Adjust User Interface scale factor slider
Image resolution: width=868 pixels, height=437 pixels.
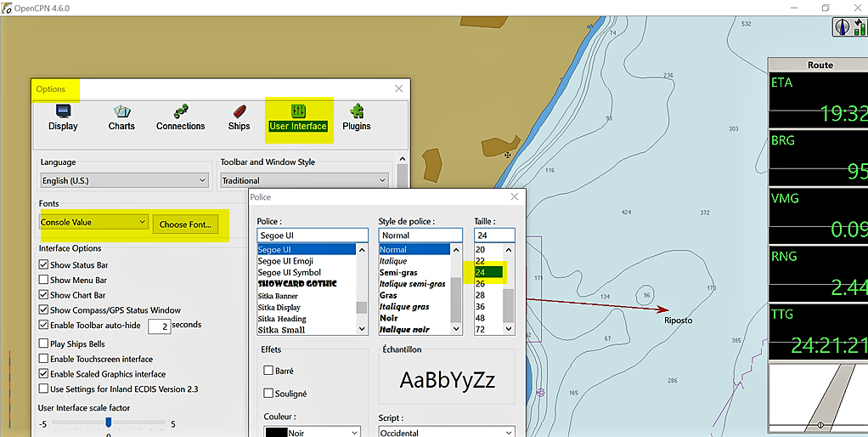[109, 423]
